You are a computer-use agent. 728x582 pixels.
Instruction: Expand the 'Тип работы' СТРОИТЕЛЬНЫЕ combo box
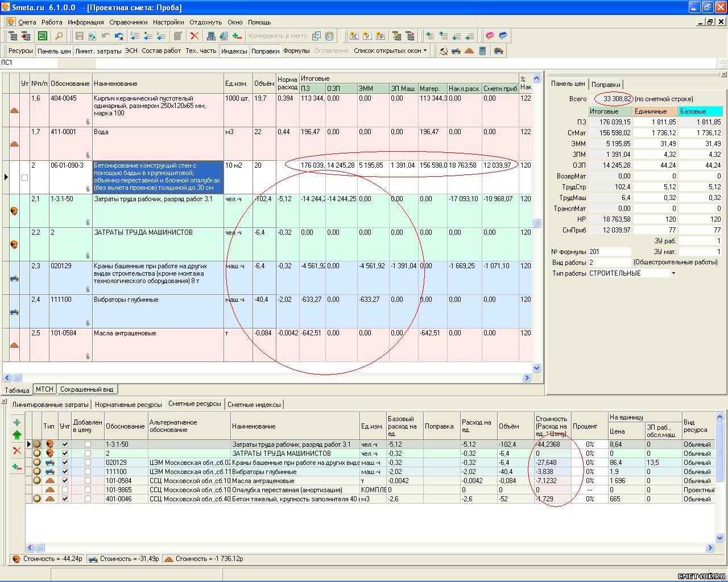click(x=673, y=273)
